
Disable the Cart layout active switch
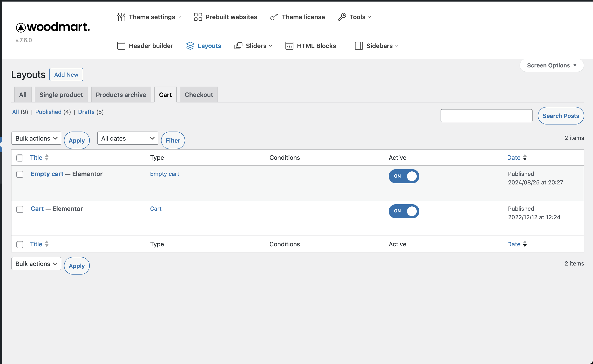click(404, 211)
